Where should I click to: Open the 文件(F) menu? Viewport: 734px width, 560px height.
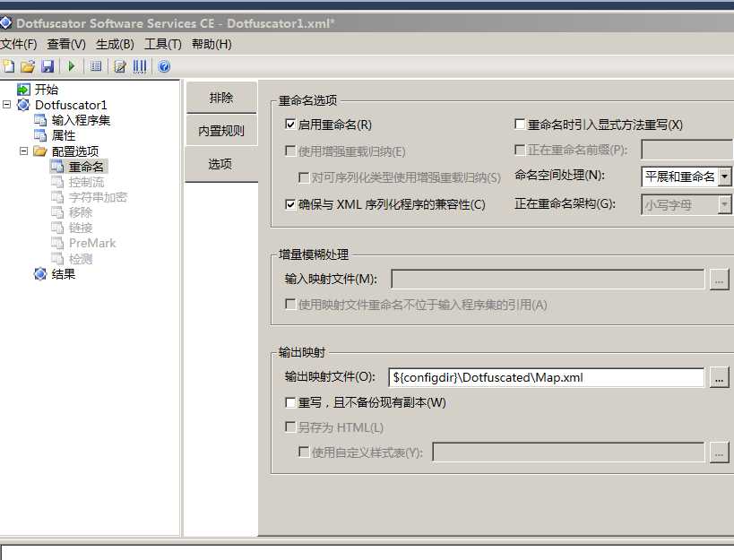pyautogui.click(x=18, y=44)
